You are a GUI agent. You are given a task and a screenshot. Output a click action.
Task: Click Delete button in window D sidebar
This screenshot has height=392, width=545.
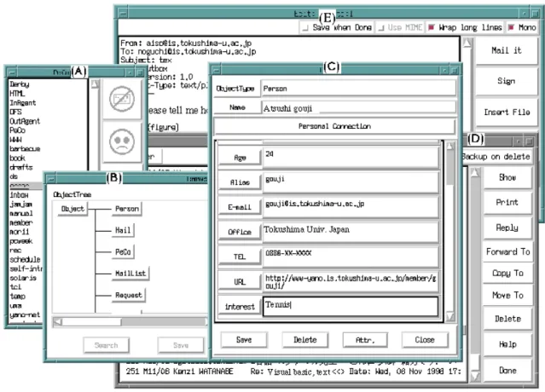[507, 319]
